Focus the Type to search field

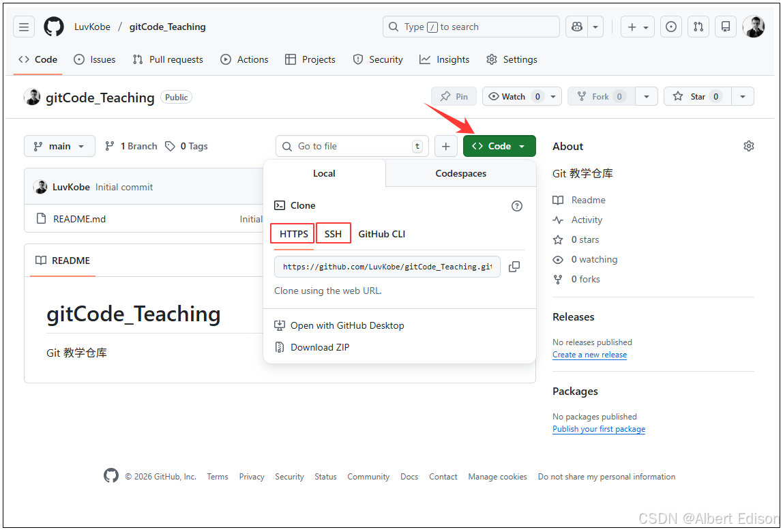pyautogui.click(x=471, y=27)
